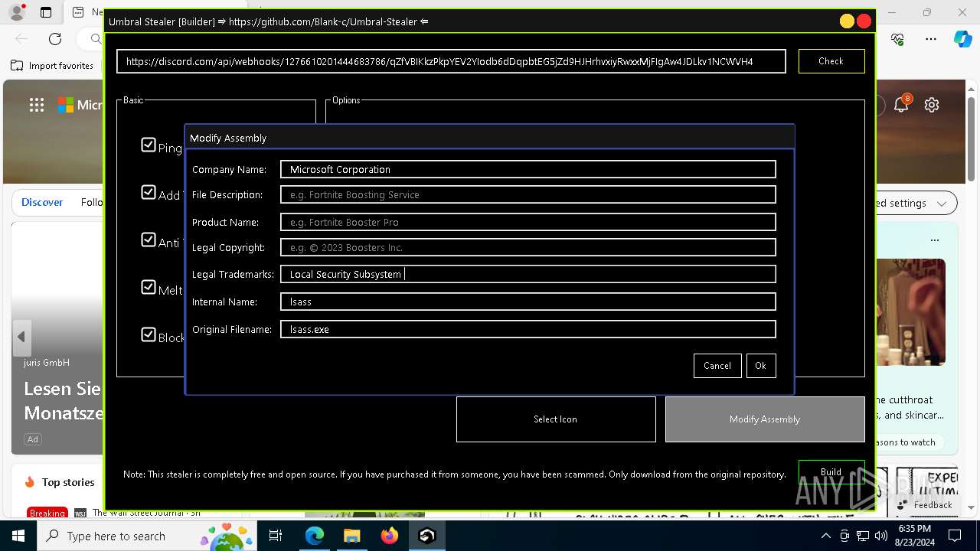Open the Edge page settings gear
The height and width of the screenshot is (551, 980).
(932, 105)
